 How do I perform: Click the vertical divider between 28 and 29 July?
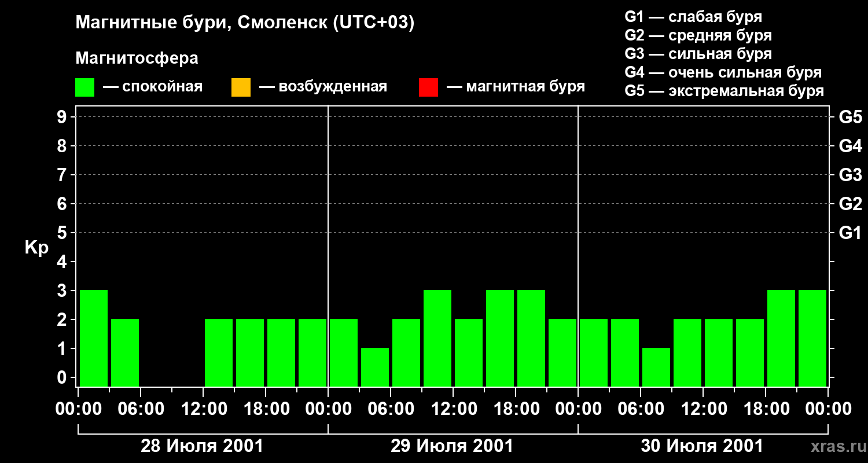click(328, 246)
